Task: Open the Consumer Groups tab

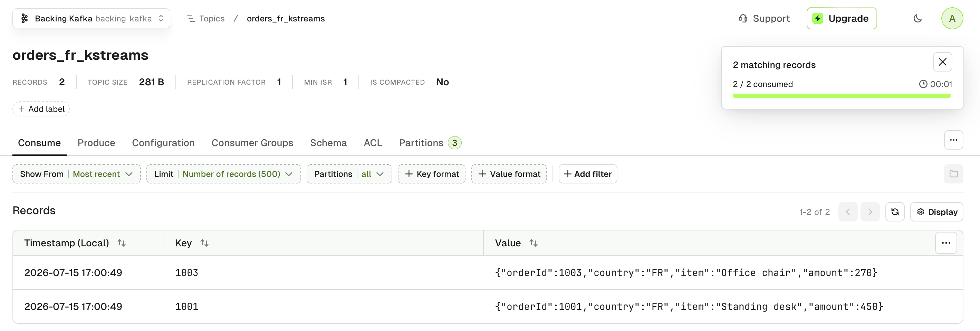Action: (252, 143)
